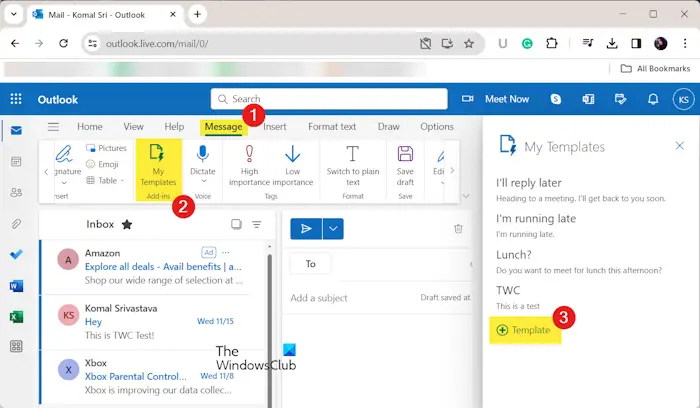Open the All Bookmarks folder
Image resolution: width=700 pixels, height=408 pixels.
(655, 69)
